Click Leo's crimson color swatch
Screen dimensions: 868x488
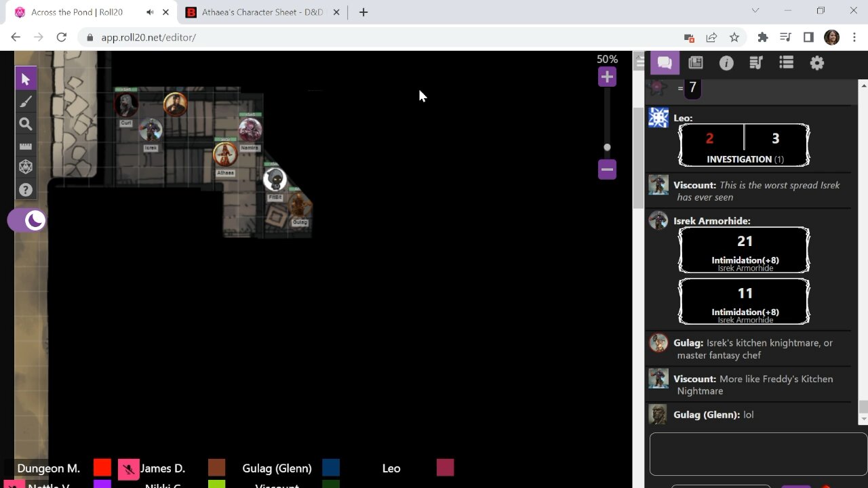tap(445, 468)
